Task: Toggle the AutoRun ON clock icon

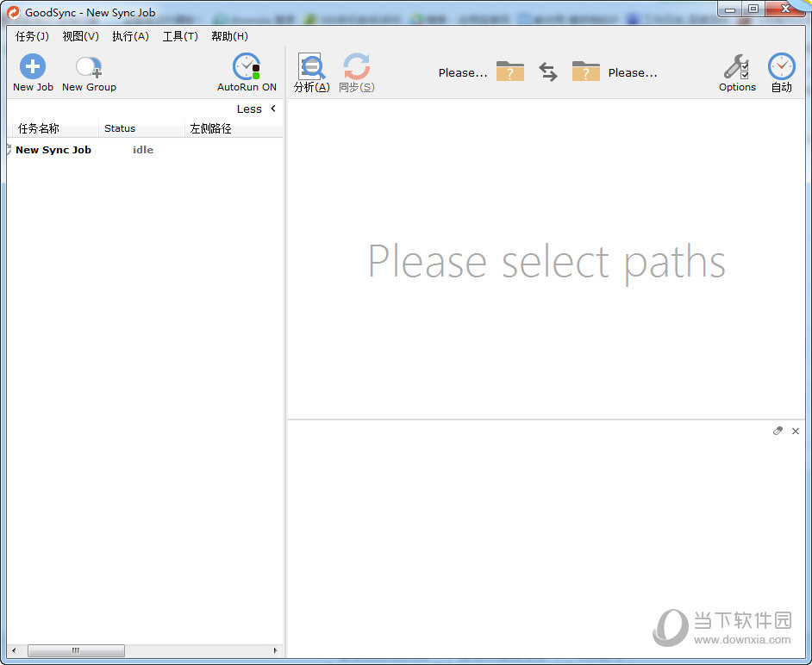Action: [x=246, y=66]
